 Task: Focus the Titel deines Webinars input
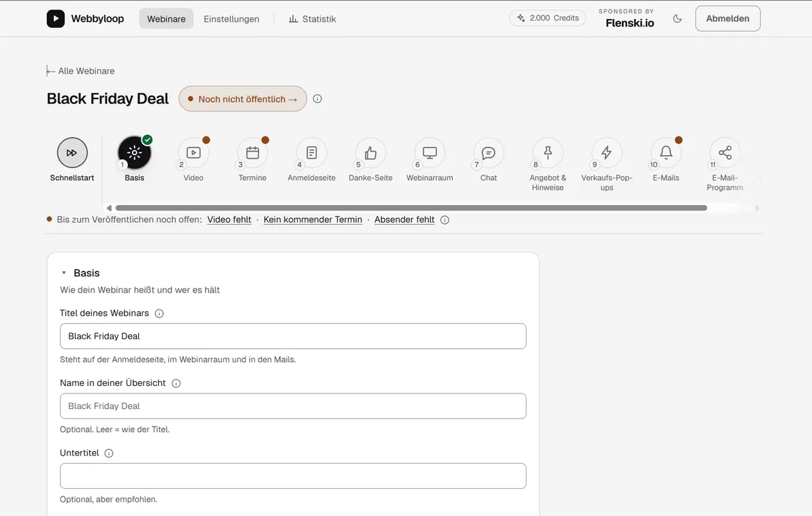click(293, 336)
